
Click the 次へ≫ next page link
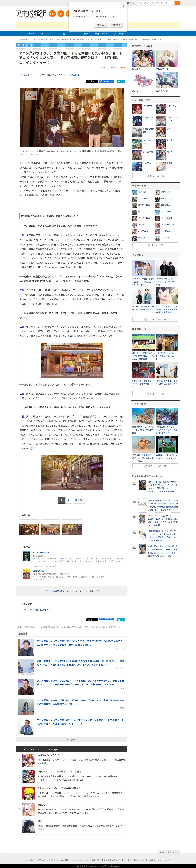(79, 500)
